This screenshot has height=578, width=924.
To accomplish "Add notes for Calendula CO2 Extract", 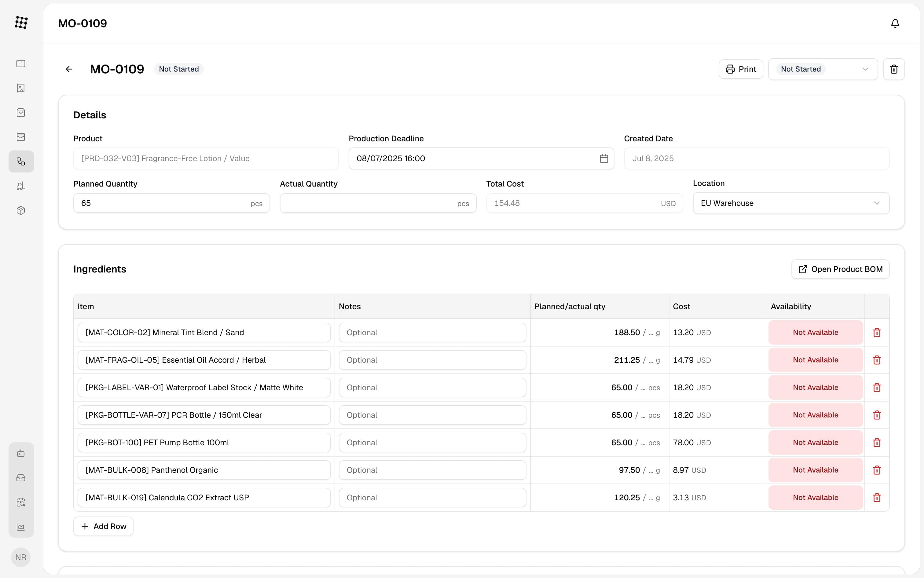I will (432, 498).
